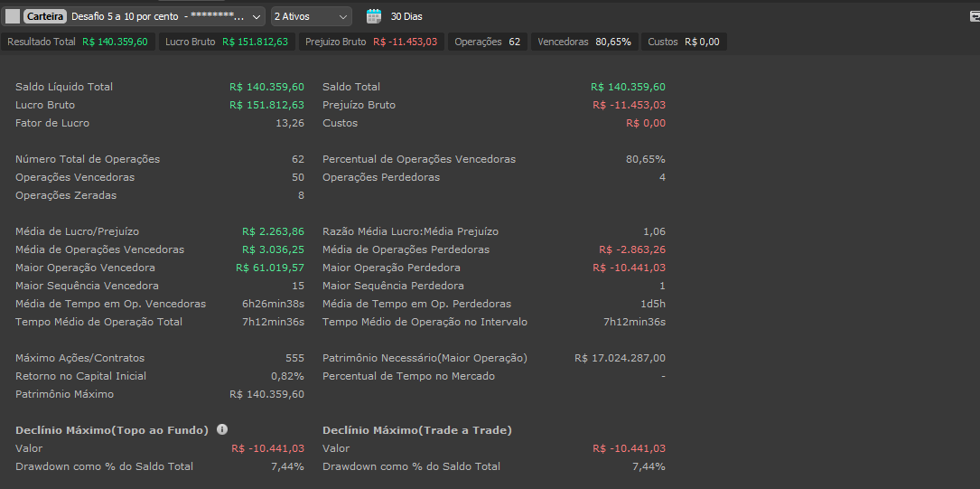Click the Vencedoras 80,65% summary chip
Screen dimensions: 980x489
584,42
